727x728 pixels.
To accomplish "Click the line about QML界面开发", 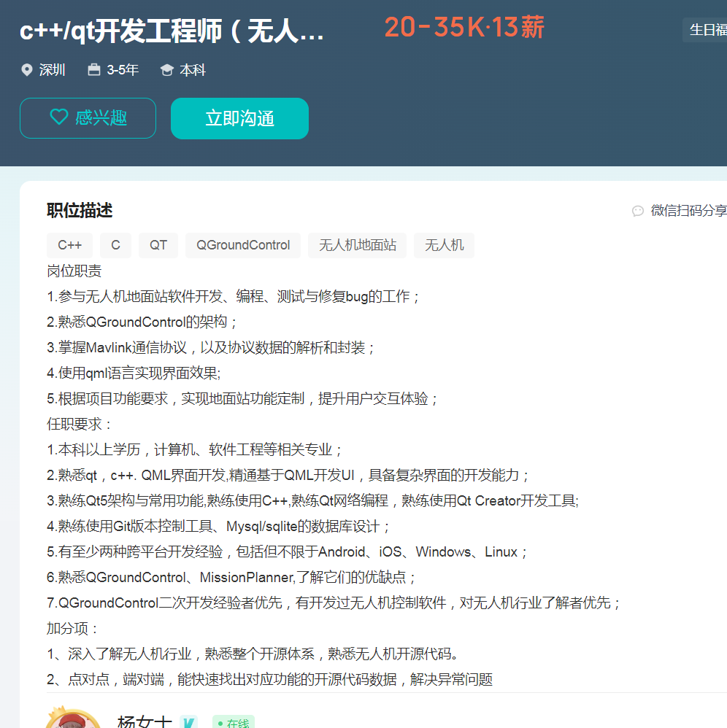I will (x=288, y=475).
